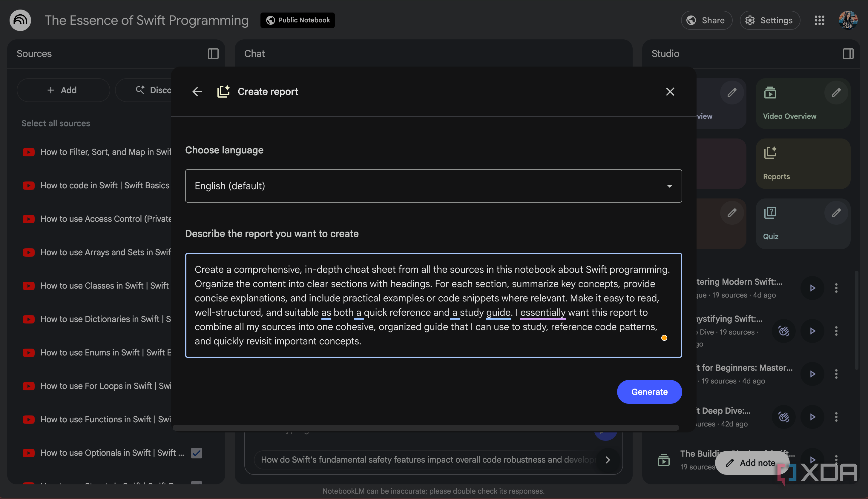Play the 'Demystifying Swift' audio overview

point(812,331)
